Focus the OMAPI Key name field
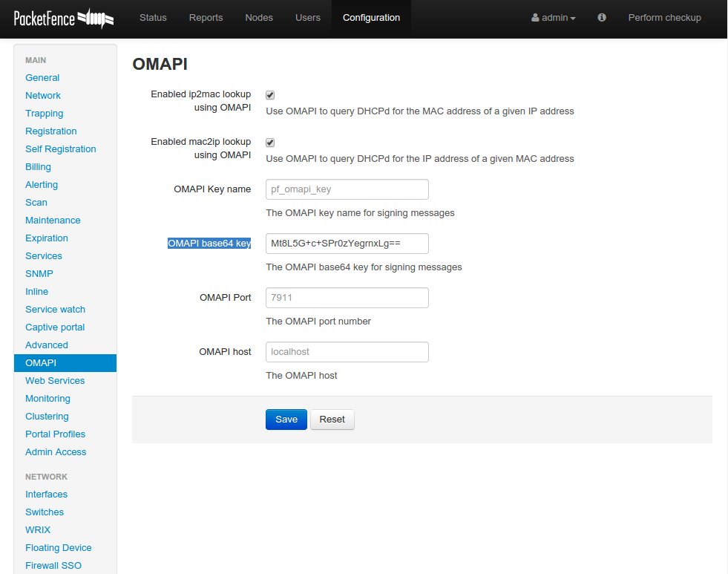 [x=347, y=189]
